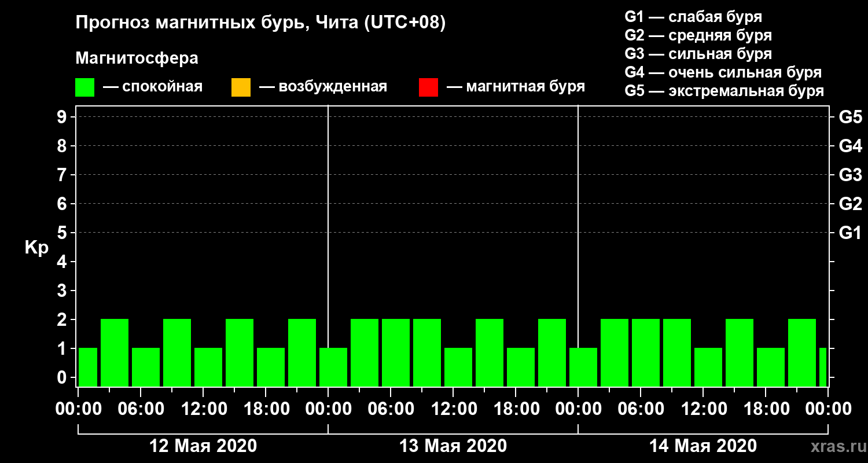
Task: Click the 'G4 — очень сильная буря' legend line
Action: pyautogui.click(x=723, y=72)
